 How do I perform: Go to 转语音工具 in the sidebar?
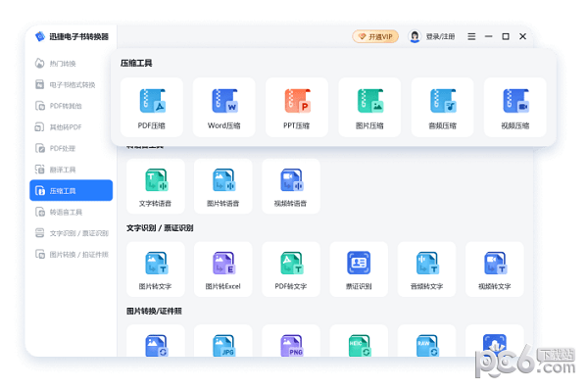click(x=71, y=212)
